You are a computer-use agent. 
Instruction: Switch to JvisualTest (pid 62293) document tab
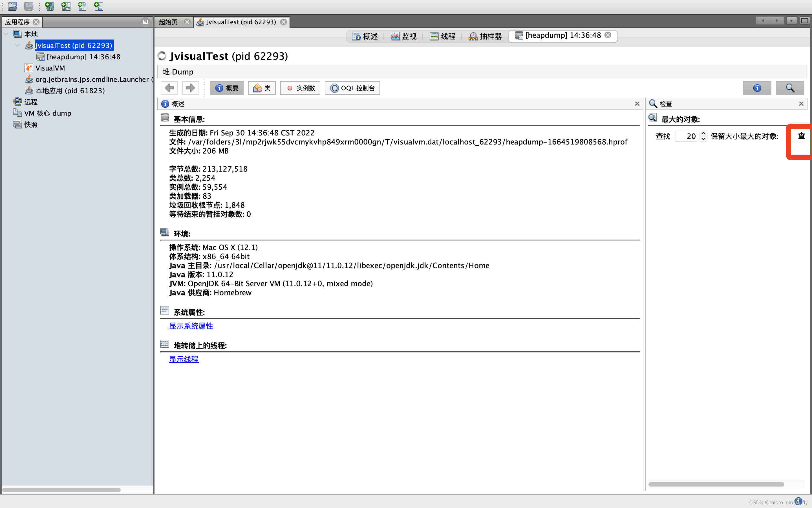(x=241, y=22)
